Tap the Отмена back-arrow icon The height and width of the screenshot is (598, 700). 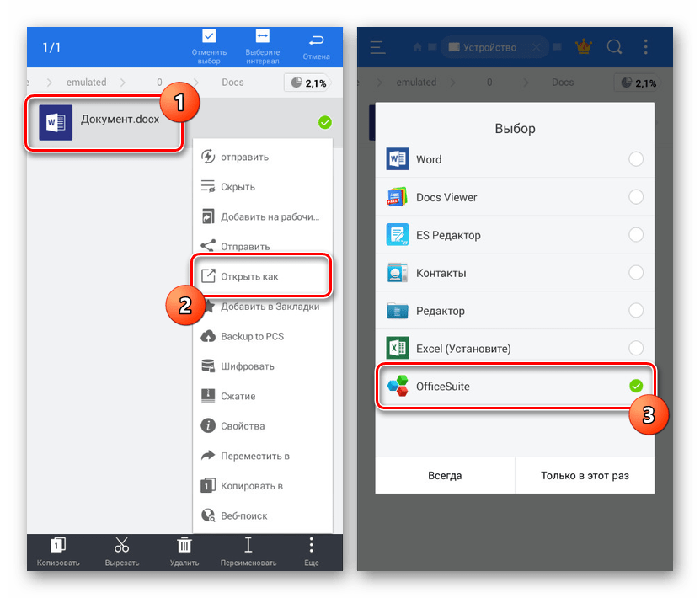point(316,40)
